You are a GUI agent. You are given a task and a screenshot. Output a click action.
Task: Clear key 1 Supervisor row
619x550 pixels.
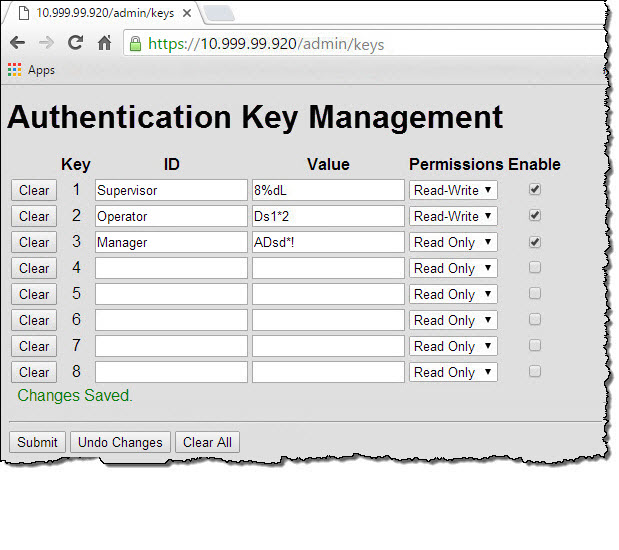(x=34, y=190)
